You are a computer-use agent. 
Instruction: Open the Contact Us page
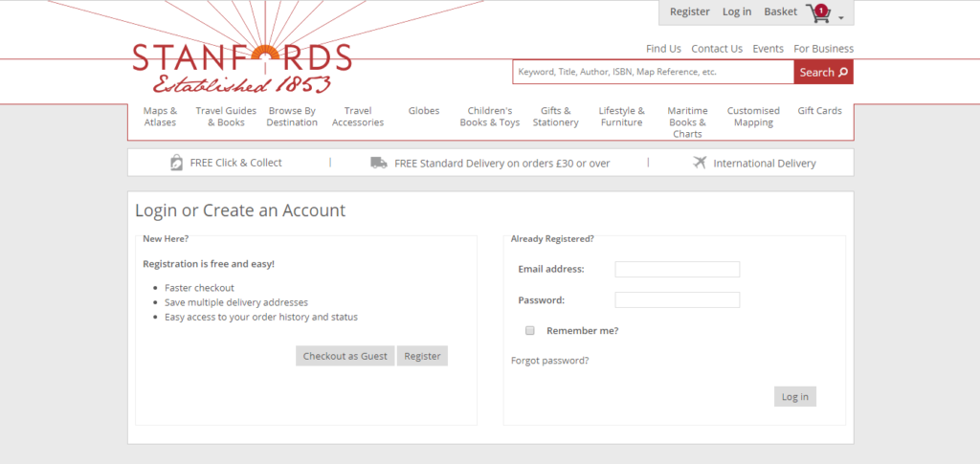click(x=717, y=49)
